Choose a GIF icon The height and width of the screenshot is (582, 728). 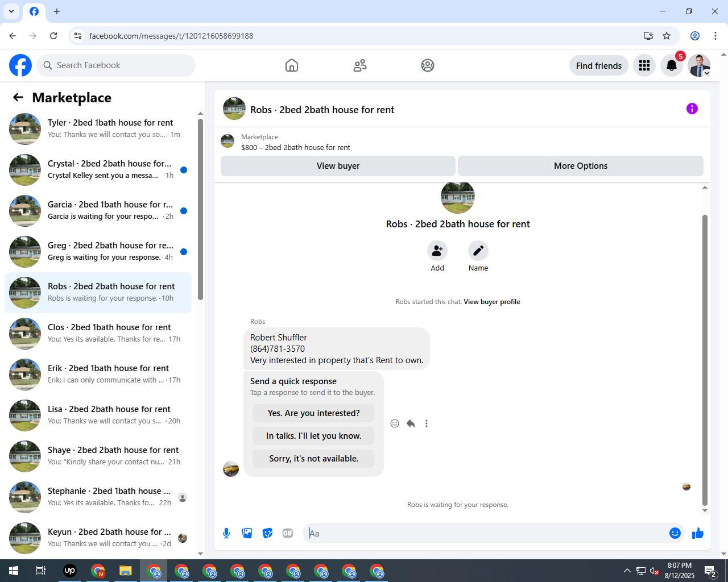(288, 533)
